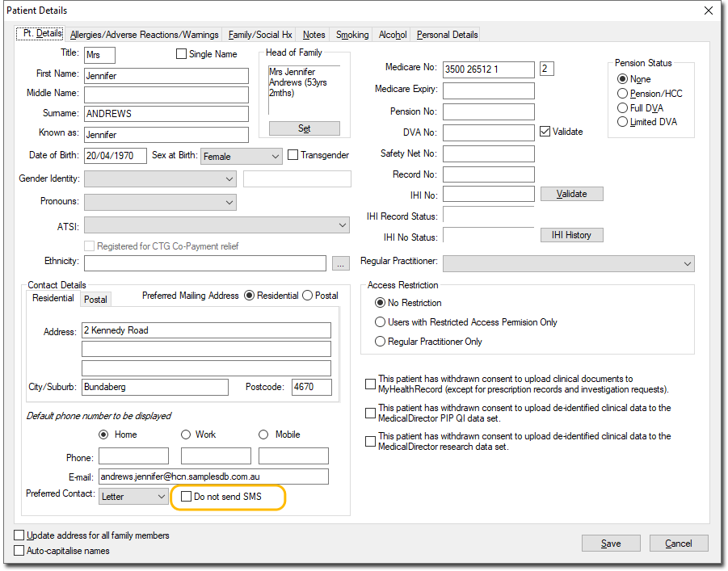Click the Set head of family button

pyautogui.click(x=304, y=128)
